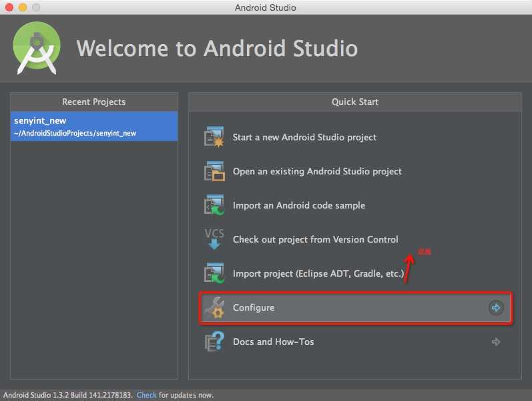Click the Android Studio logo
This screenshot has height=401, width=532.
click(37, 48)
